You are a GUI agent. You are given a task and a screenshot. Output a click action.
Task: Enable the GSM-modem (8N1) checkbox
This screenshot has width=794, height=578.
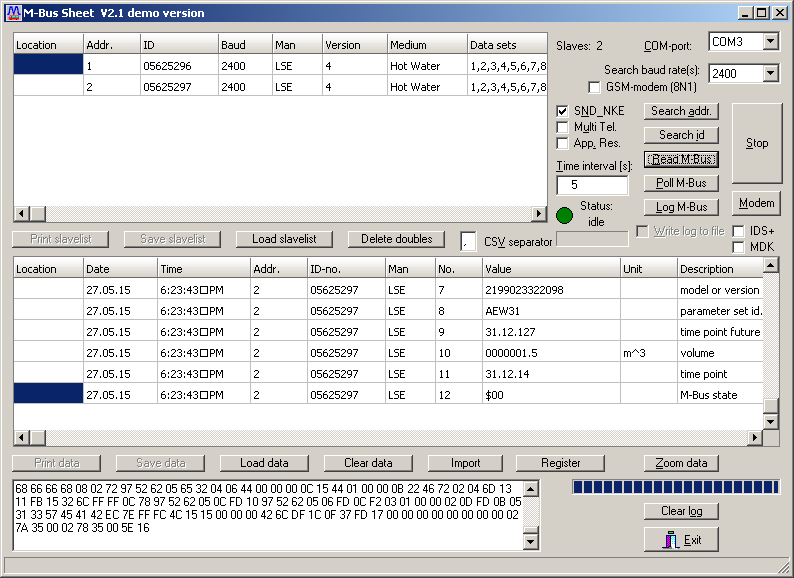[x=595, y=88]
